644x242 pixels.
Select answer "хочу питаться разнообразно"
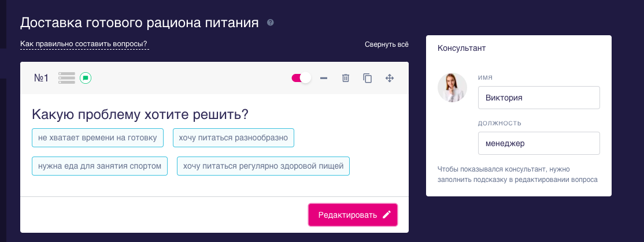(x=234, y=137)
